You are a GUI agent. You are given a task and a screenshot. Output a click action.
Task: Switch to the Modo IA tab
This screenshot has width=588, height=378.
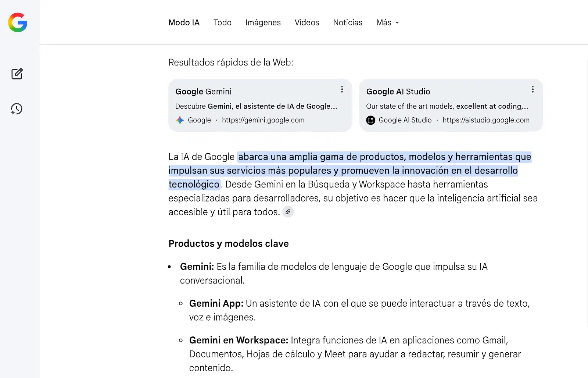(x=184, y=23)
